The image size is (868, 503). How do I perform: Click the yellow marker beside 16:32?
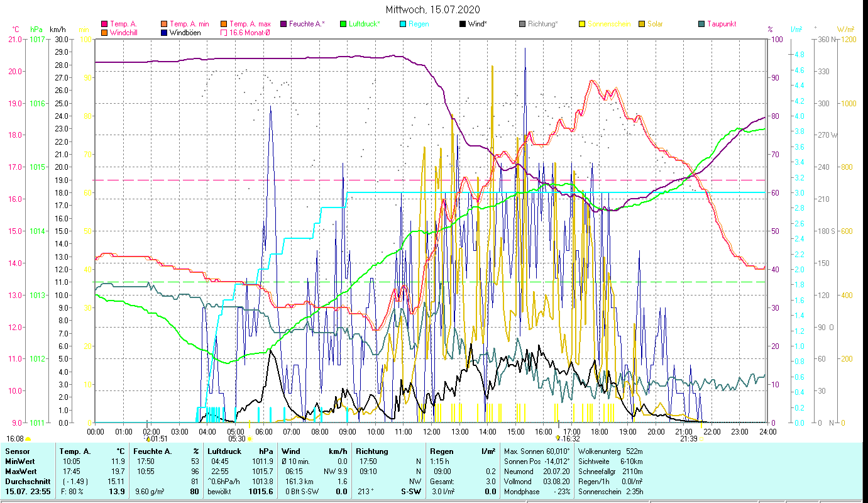tap(557, 438)
